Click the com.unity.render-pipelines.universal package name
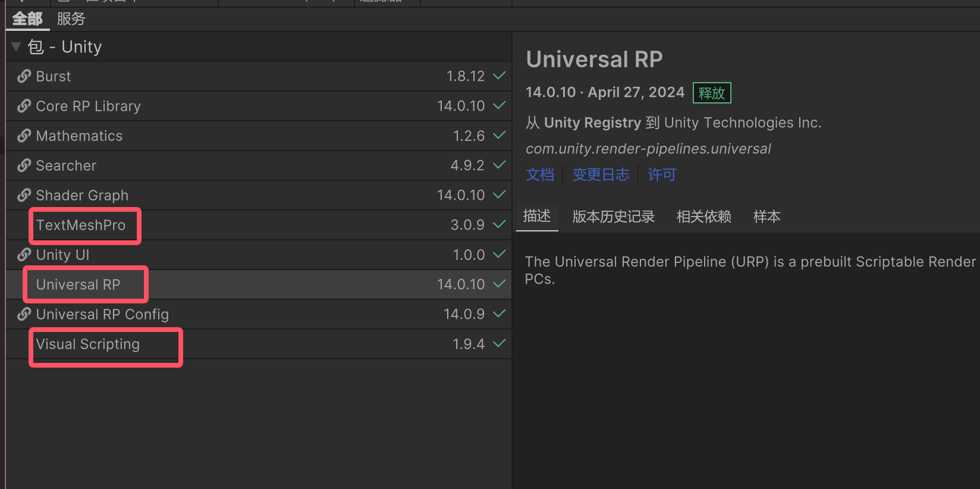This screenshot has height=489, width=980. [x=648, y=149]
